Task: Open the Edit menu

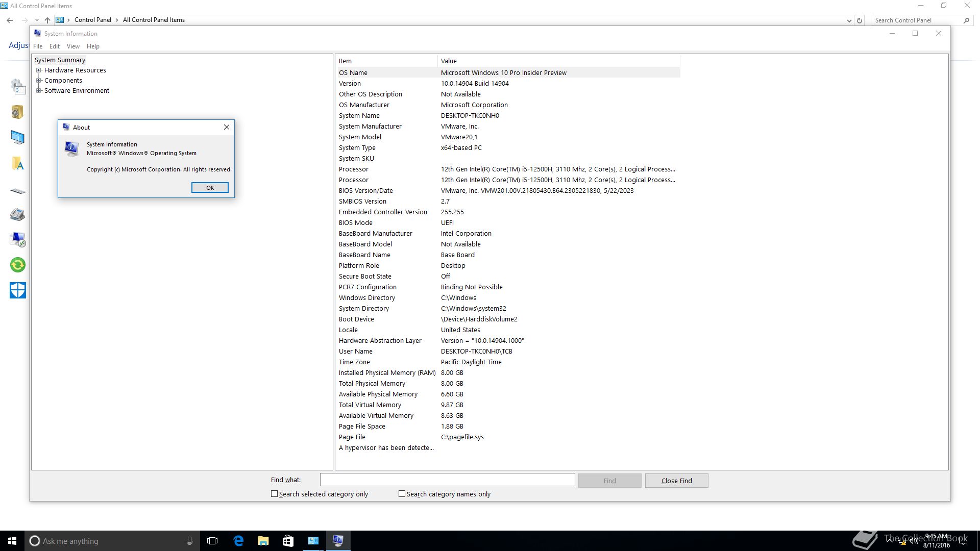Action: 55,46
